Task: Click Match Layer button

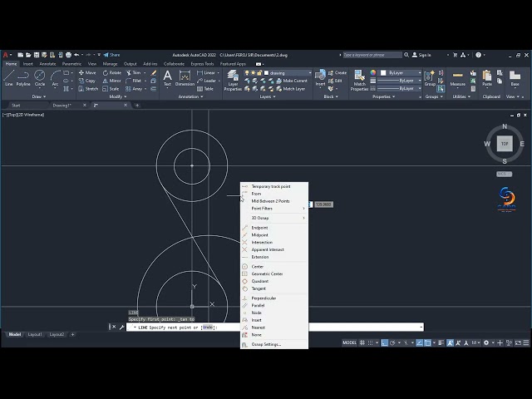Action: tap(291, 89)
